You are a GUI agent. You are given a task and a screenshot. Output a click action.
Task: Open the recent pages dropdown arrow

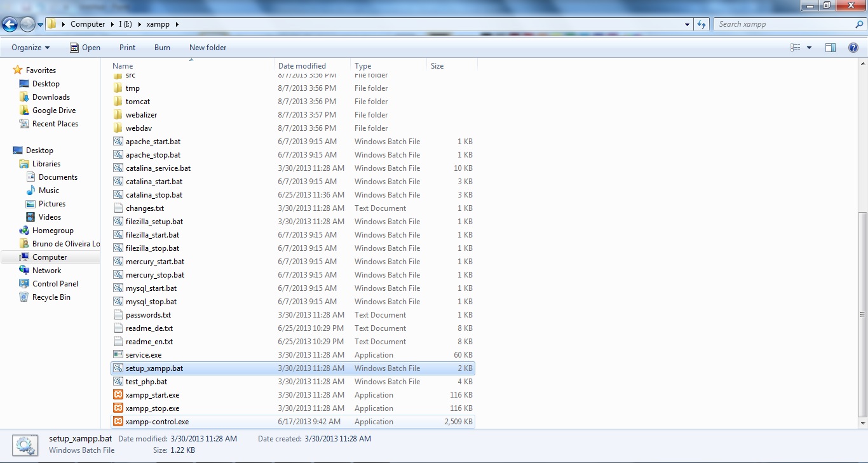tap(41, 25)
